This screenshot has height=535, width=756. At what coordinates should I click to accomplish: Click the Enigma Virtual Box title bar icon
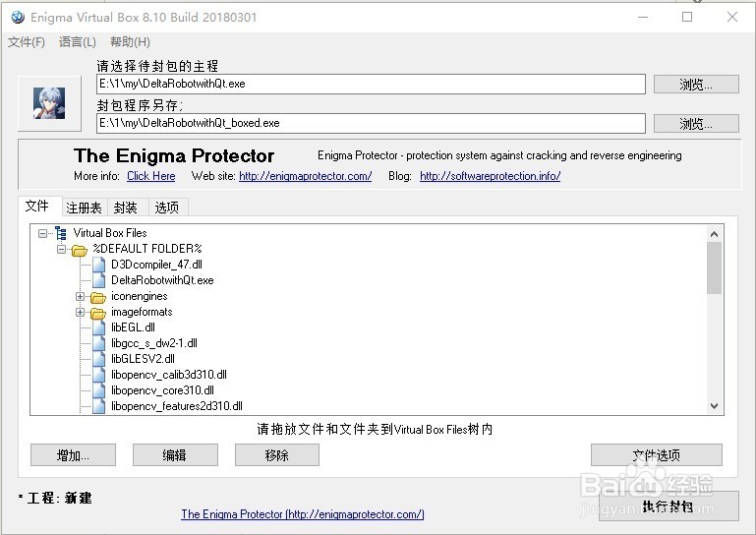(18, 17)
